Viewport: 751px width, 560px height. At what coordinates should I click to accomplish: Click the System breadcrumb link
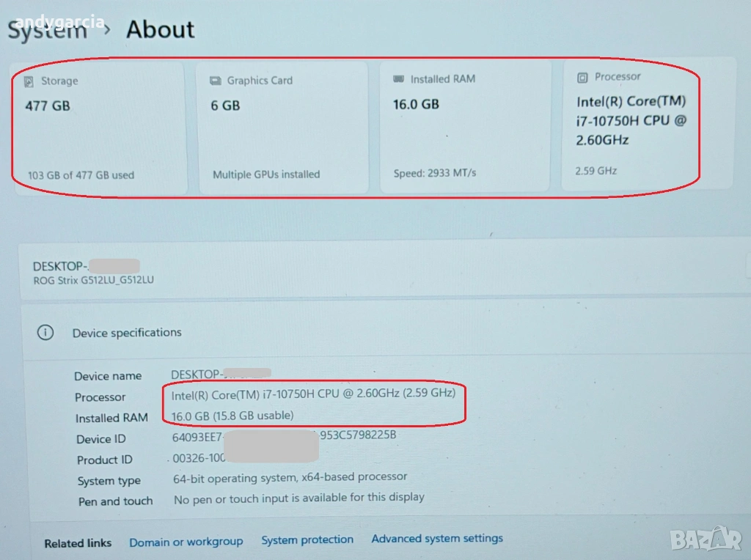[47, 31]
